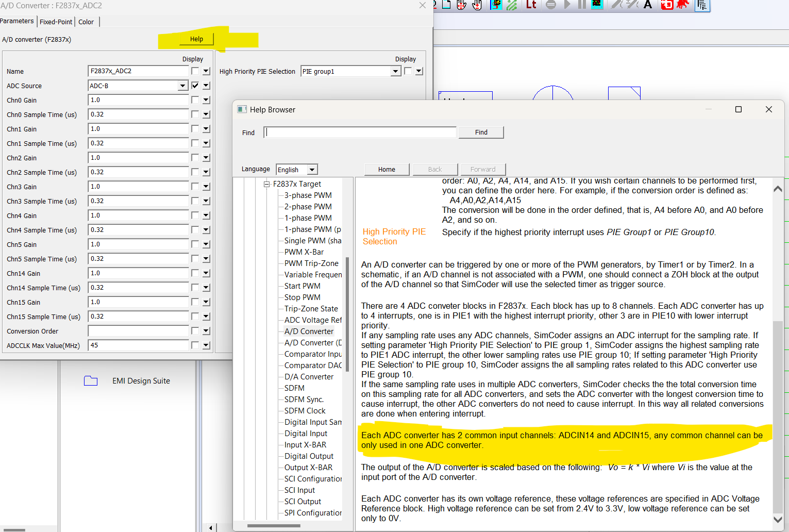Open the EMI Design Suite folder icon
789x532 pixels.
(91, 381)
